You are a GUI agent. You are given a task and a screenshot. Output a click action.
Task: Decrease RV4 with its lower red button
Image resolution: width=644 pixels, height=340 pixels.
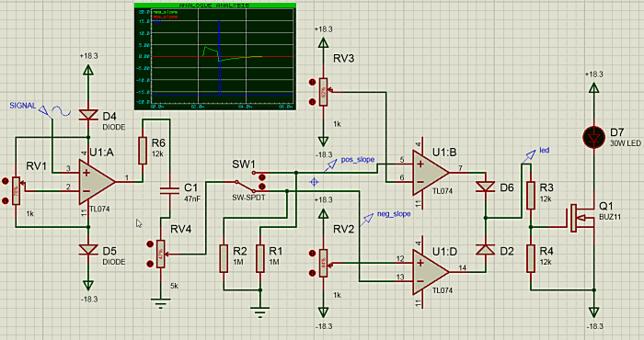150,264
